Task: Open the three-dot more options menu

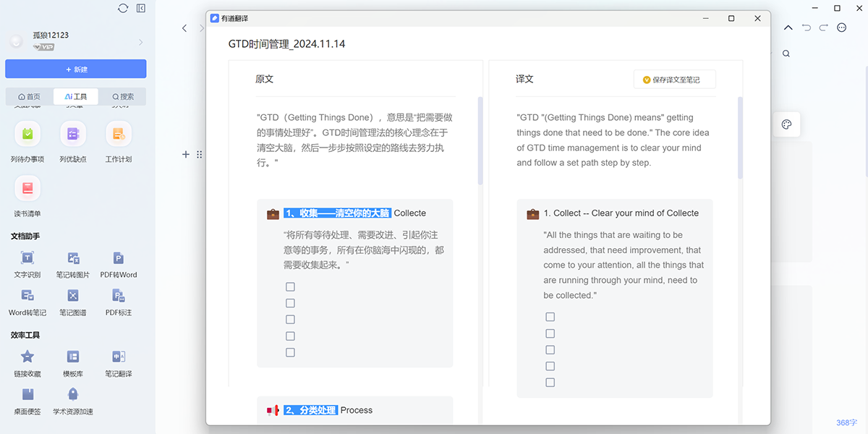Action: click(x=841, y=27)
